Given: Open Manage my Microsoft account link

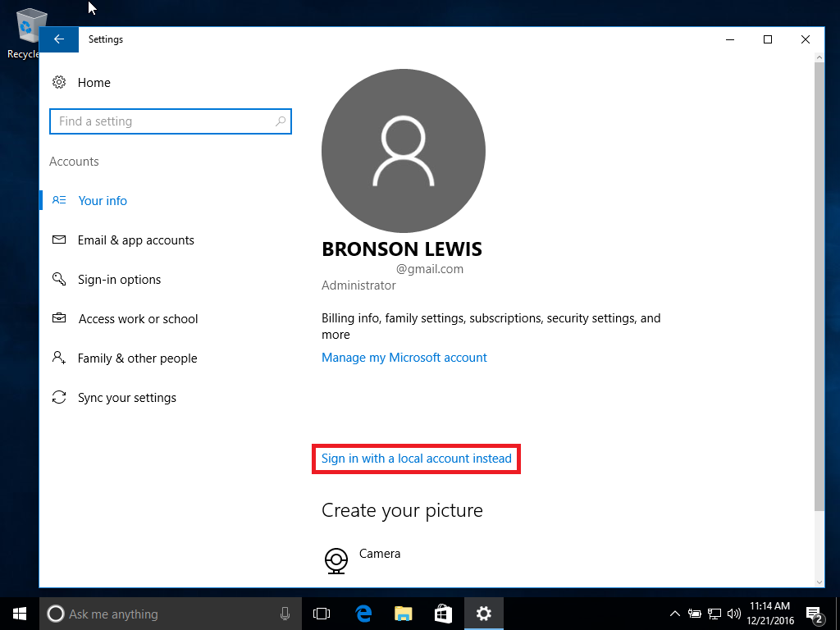Looking at the screenshot, I should (404, 358).
